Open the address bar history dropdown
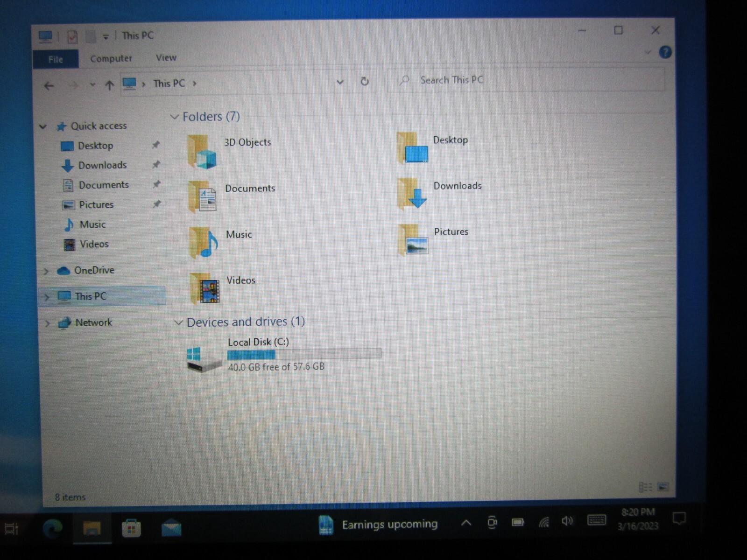 (x=340, y=83)
